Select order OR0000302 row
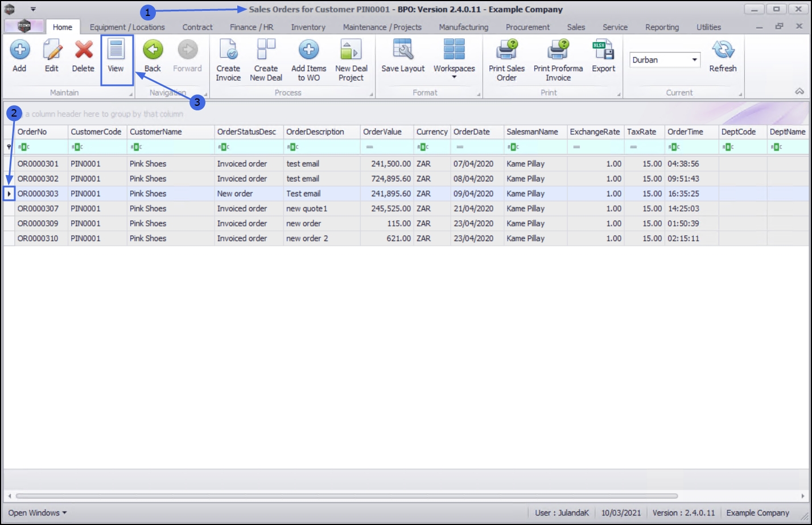This screenshot has height=525, width=812. pos(406,179)
